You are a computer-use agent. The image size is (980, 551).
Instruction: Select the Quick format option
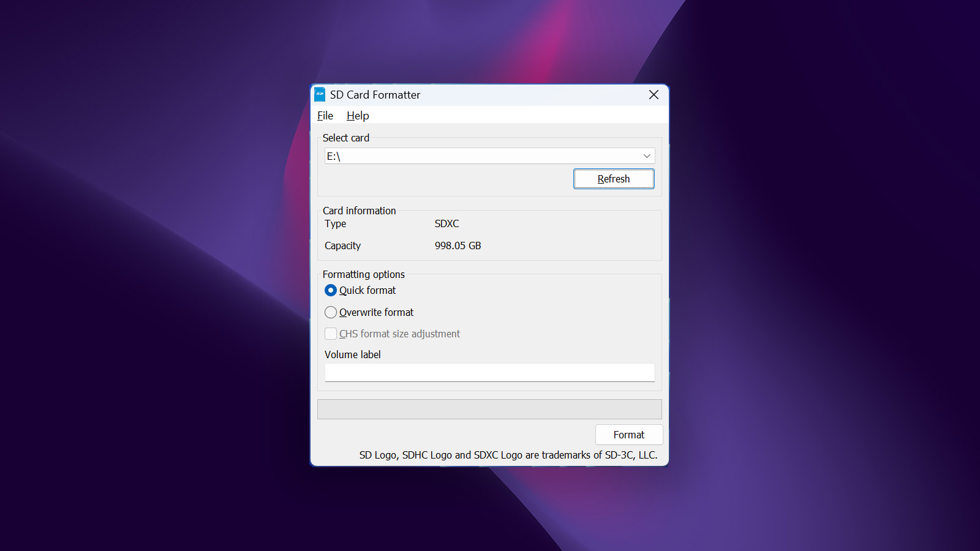tap(361, 290)
